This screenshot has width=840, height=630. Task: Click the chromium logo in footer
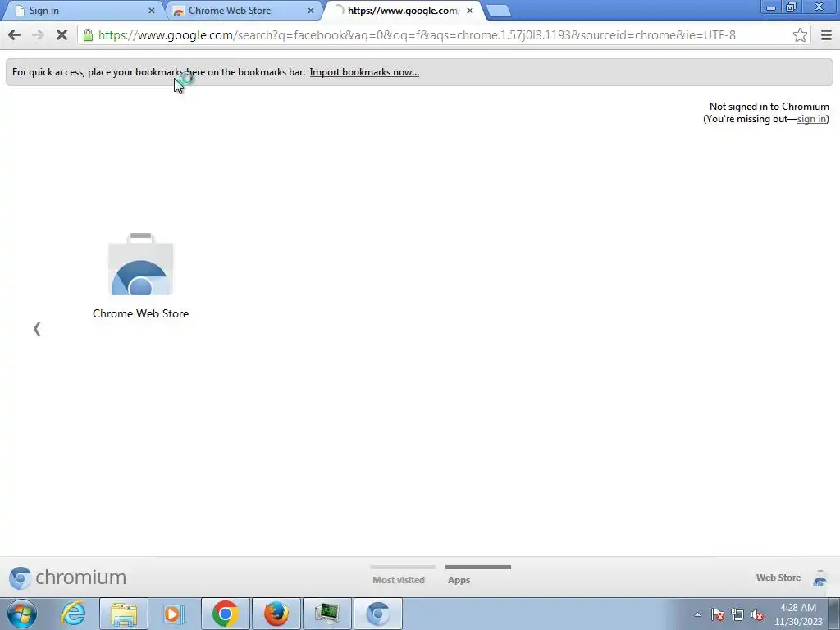(x=67, y=577)
